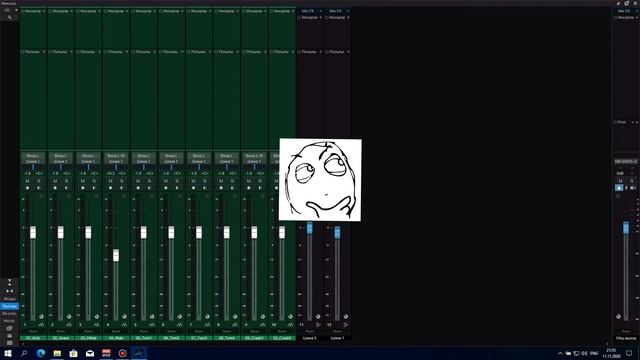Click the 04_Ride volume fader handle
This screenshot has width=640, height=360.
tap(116, 255)
